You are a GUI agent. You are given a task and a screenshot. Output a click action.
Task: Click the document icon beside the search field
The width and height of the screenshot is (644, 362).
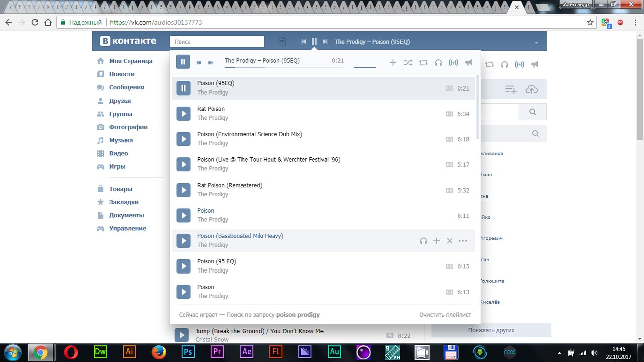282,42
